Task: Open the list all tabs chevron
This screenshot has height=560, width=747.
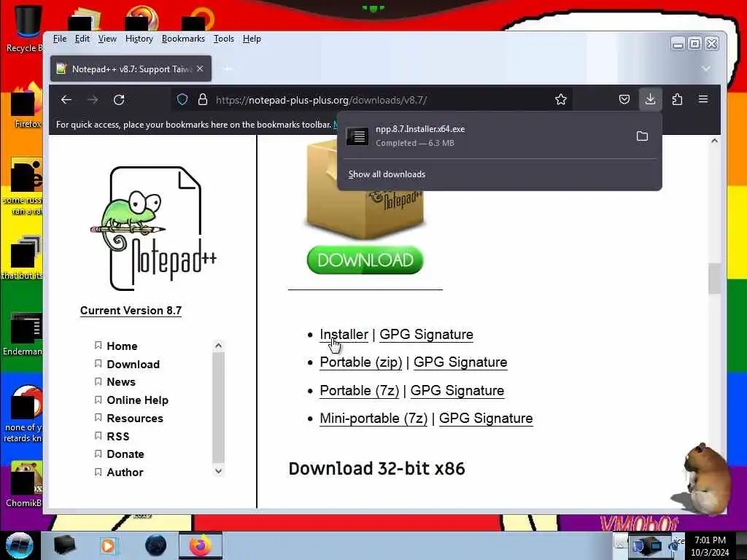Action: [x=706, y=69]
